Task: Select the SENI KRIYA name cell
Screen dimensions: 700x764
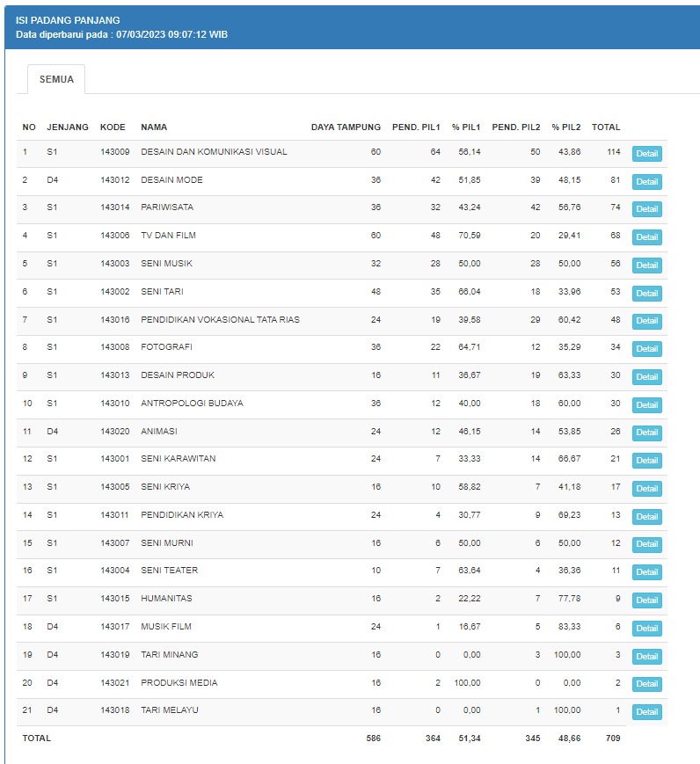Action: click(165, 487)
